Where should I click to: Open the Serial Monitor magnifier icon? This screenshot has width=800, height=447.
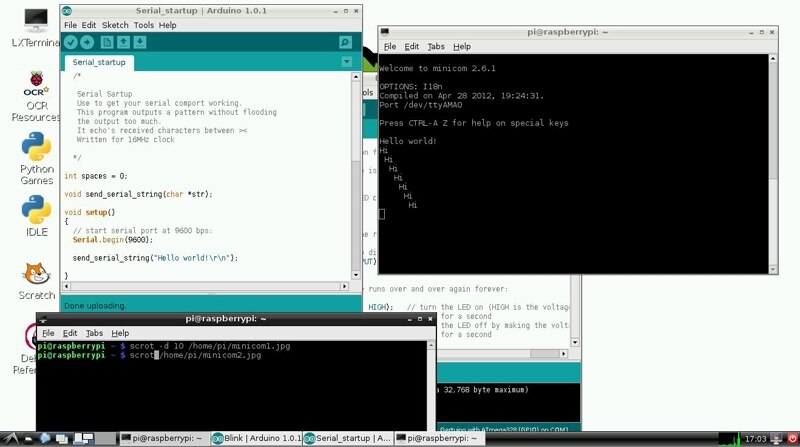(345, 42)
